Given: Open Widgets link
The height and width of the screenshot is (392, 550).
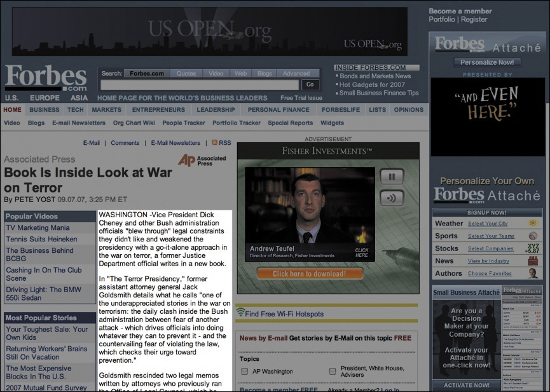Looking at the screenshot, I should (x=332, y=123).
